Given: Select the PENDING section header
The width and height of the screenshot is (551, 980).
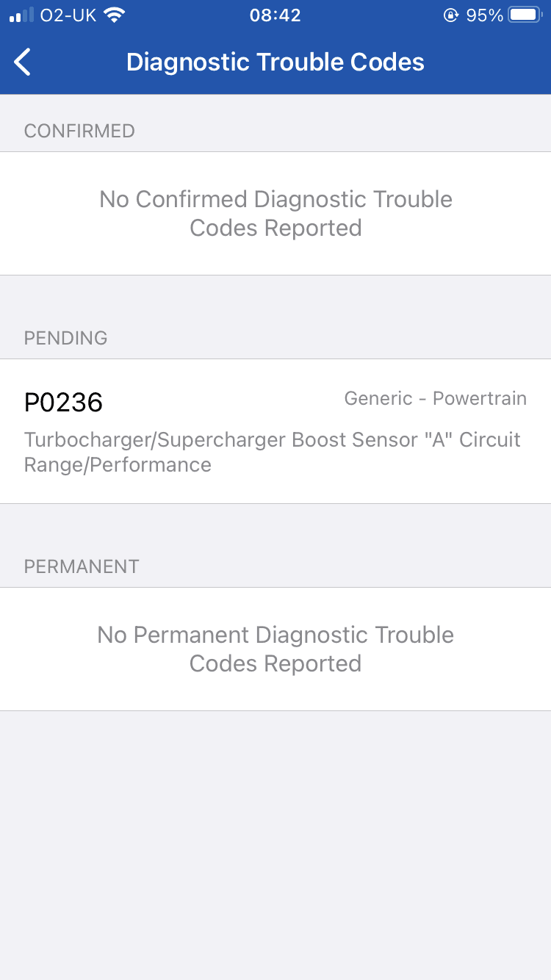Looking at the screenshot, I should 66,338.
